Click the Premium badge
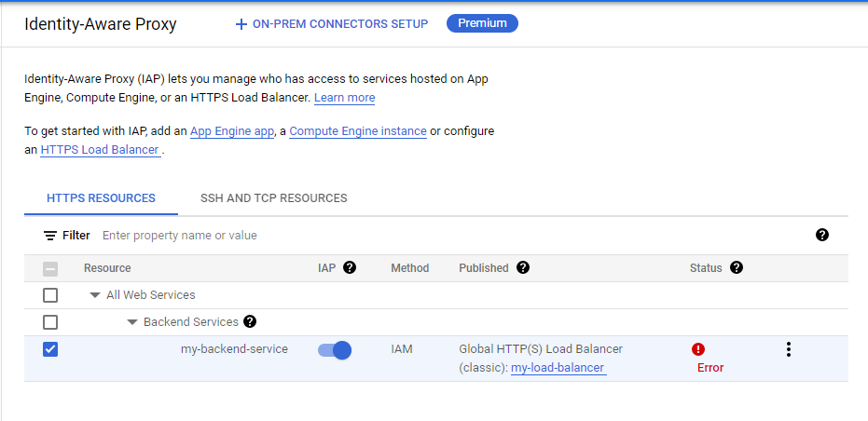The height and width of the screenshot is (421, 868). [482, 23]
